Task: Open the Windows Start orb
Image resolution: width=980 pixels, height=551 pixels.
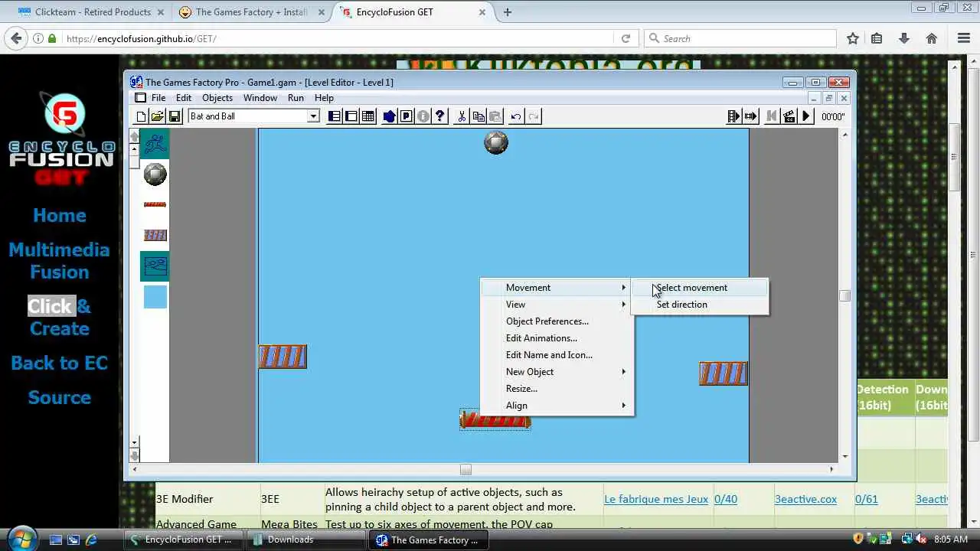Action: [x=21, y=538]
